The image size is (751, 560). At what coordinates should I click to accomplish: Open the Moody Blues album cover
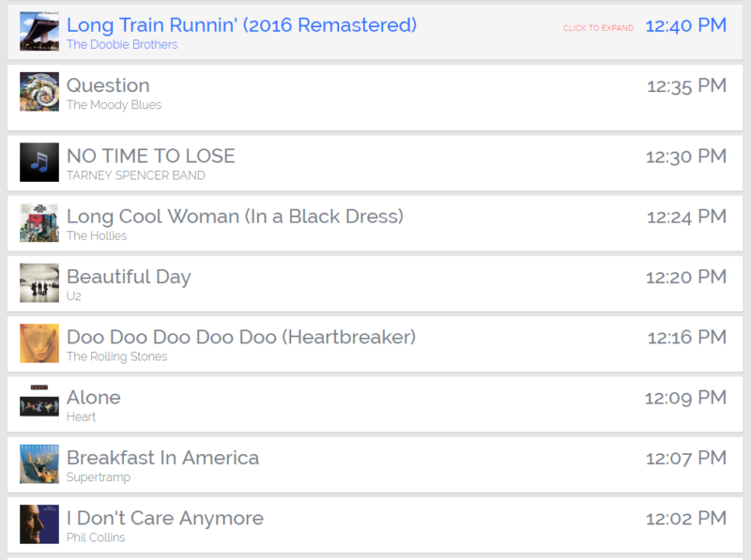[38, 92]
